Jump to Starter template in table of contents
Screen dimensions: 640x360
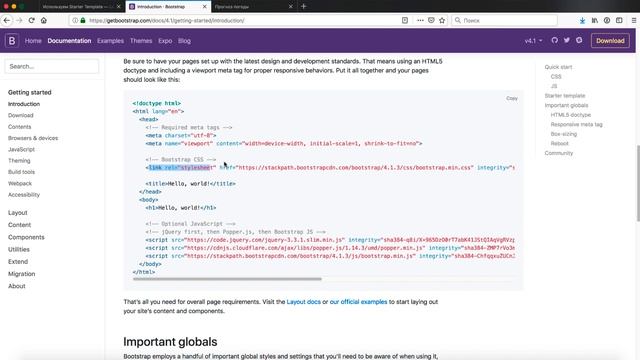(x=565, y=96)
